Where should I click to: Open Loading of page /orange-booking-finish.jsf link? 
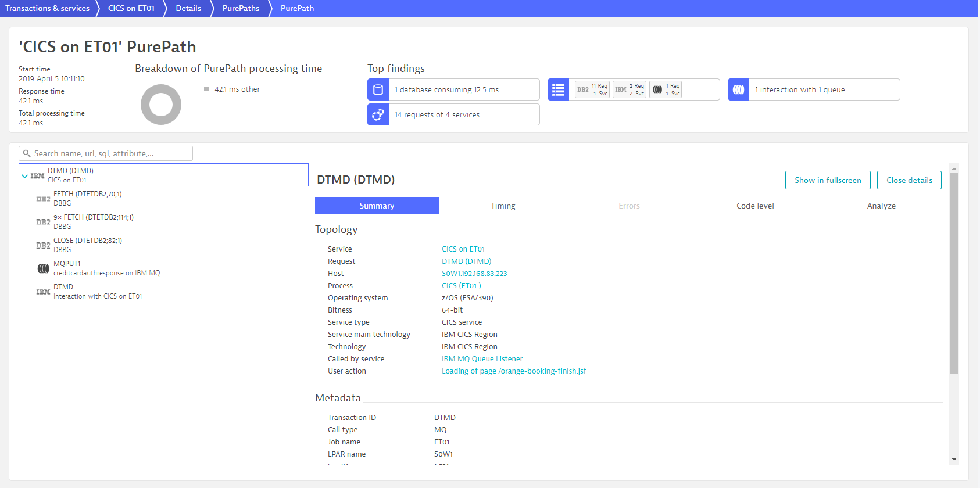(514, 371)
